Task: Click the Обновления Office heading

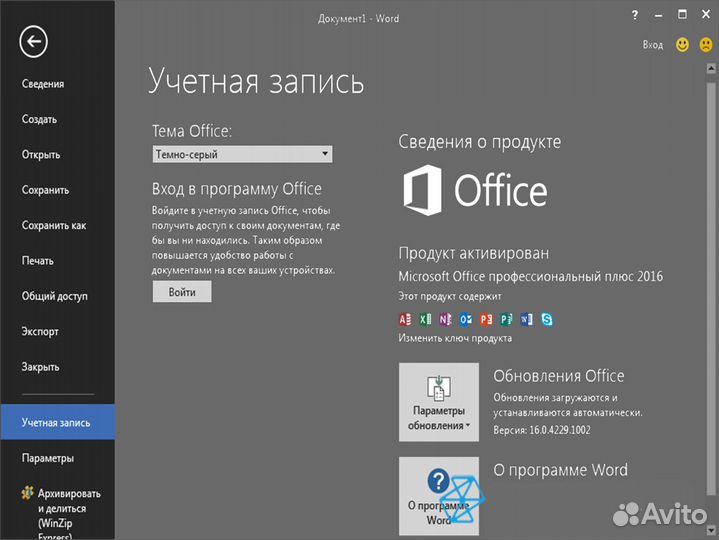Action: tap(559, 376)
